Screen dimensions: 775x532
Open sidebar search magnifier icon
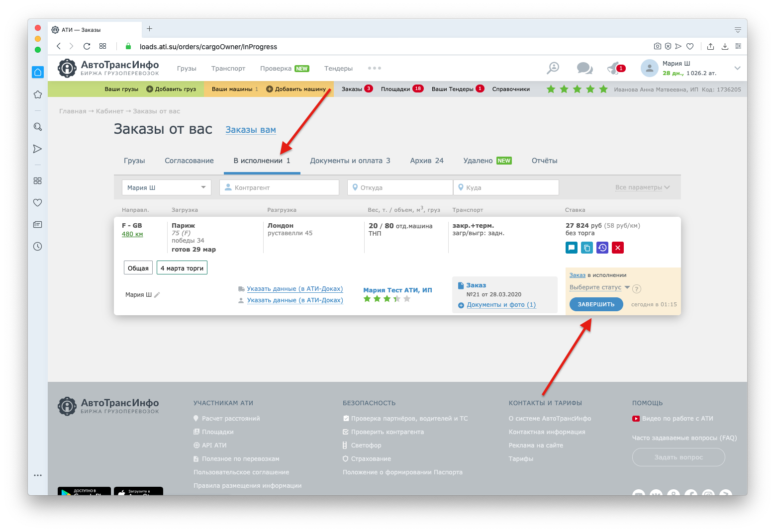(x=38, y=127)
